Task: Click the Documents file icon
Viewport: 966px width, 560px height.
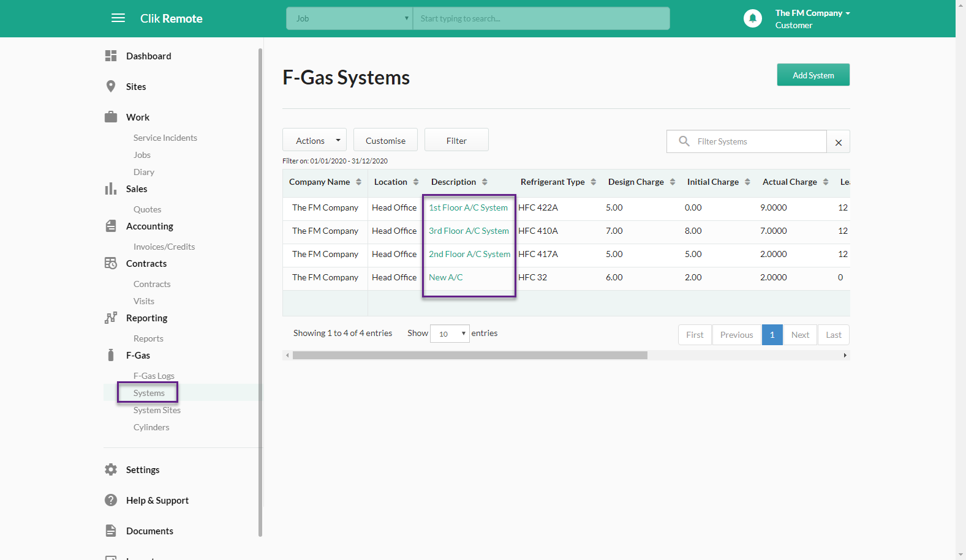Action: tap(111, 531)
